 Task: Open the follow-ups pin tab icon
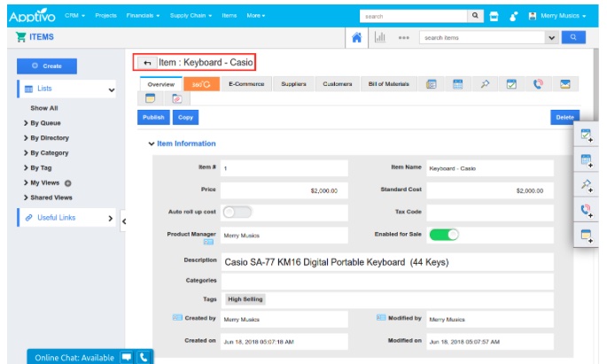point(485,84)
